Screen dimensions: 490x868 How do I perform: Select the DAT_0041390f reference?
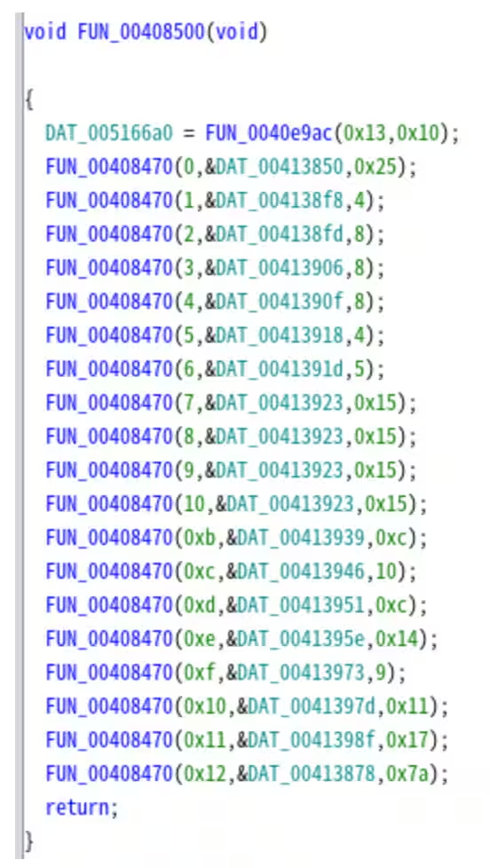point(280,303)
